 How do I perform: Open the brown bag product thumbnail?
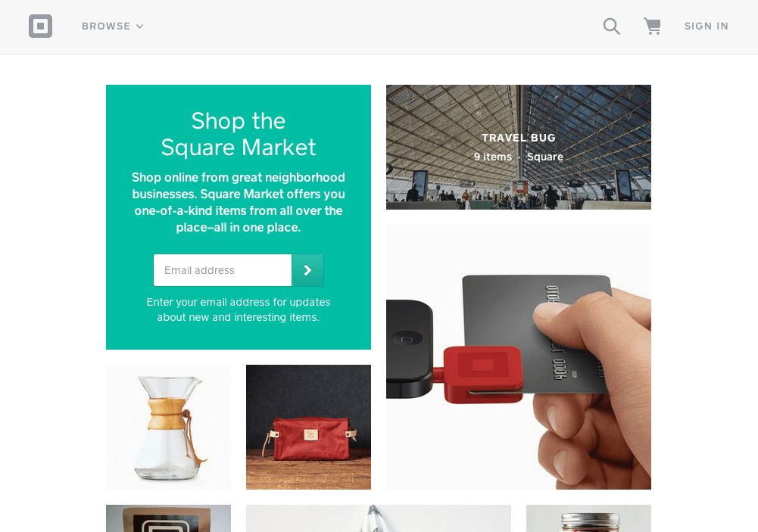coord(168,518)
